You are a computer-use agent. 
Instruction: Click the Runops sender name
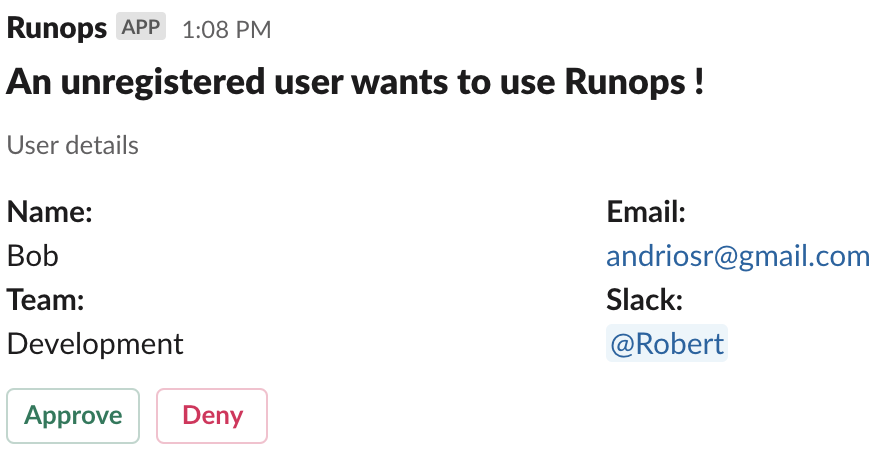tap(57, 28)
